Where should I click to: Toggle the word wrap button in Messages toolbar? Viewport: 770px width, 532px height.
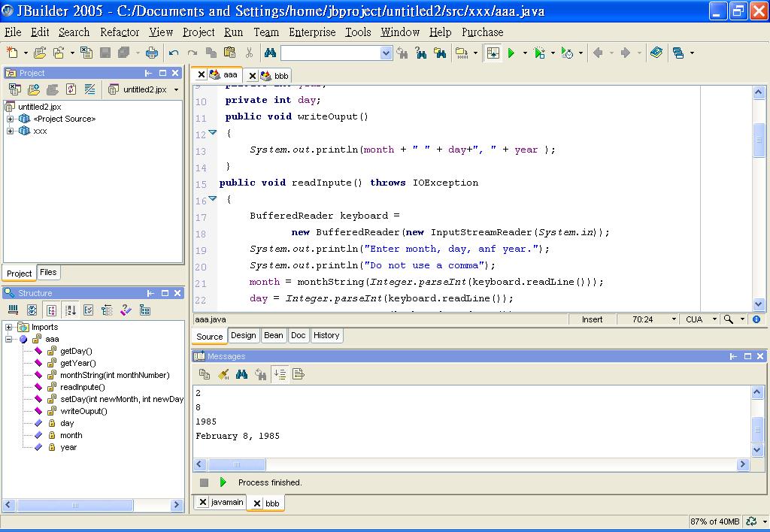click(298, 374)
